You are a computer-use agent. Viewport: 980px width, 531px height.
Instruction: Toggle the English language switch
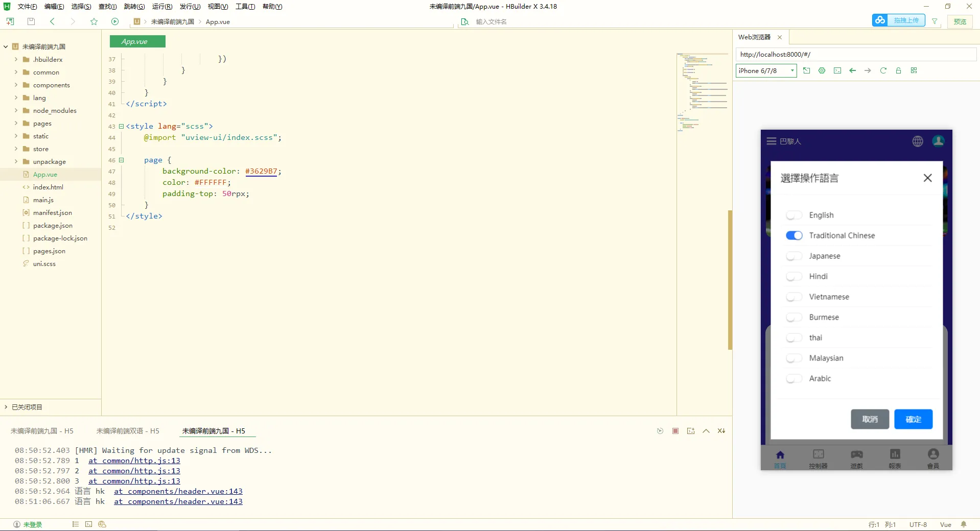(x=794, y=215)
